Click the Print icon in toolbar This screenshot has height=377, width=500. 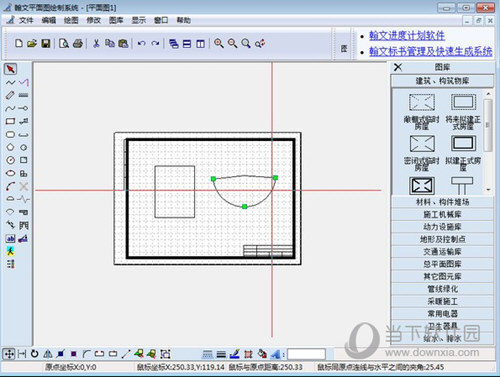click(78, 43)
